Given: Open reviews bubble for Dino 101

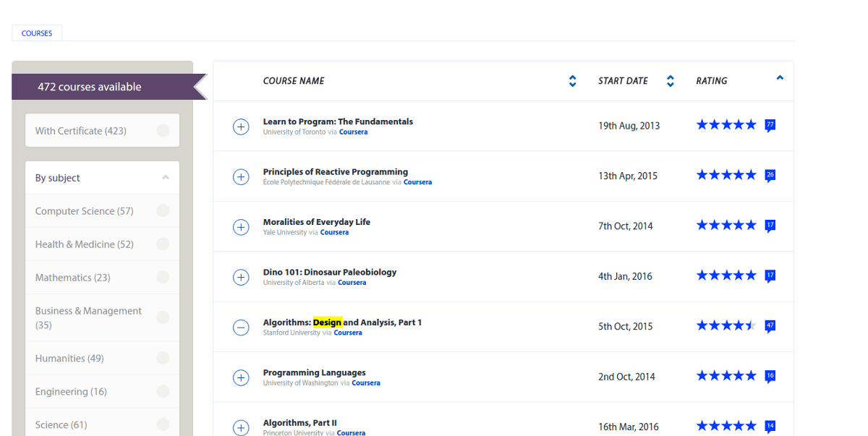Looking at the screenshot, I should [770, 275].
